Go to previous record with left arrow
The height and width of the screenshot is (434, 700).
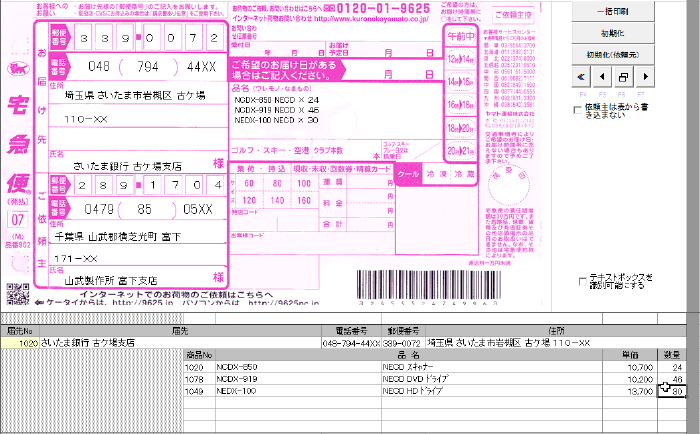602,77
